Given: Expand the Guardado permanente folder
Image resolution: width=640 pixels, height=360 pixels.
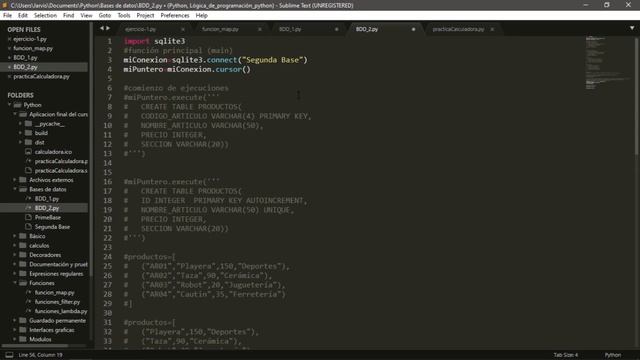Looking at the screenshot, I should tap(15, 321).
